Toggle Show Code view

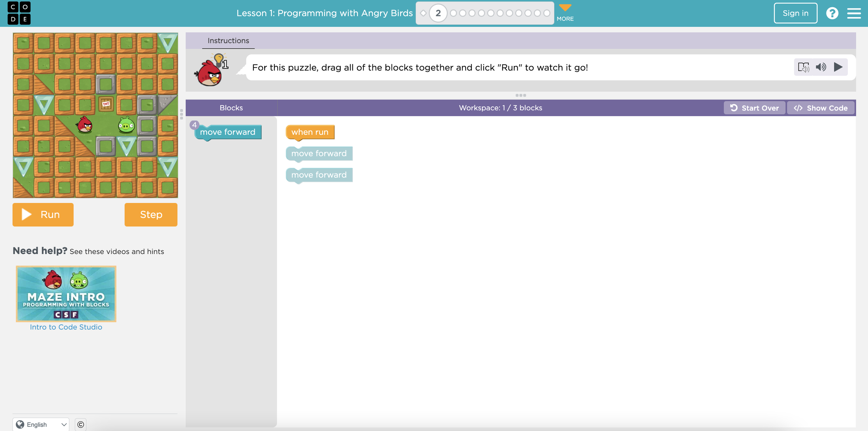pos(820,108)
